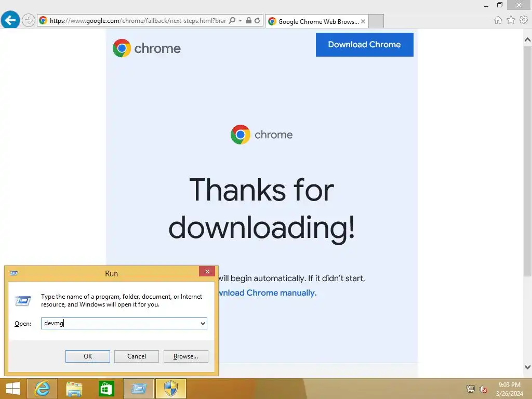Click Browse... in the Run dialog
The height and width of the screenshot is (399, 532).
(x=185, y=356)
